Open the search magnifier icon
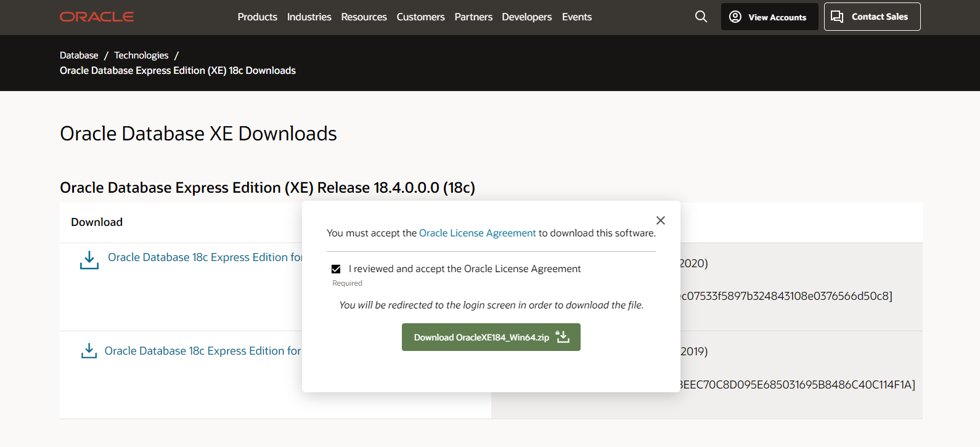 click(701, 17)
